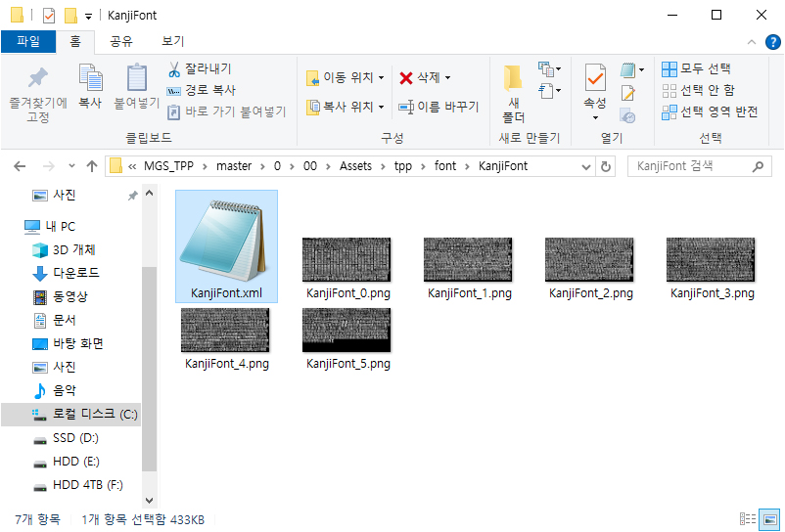Click the KanjiFont 검색 search box
Image resolution: width=785 pixels, height=532 pixels.
pyautogui.click(x=700, y=166)
